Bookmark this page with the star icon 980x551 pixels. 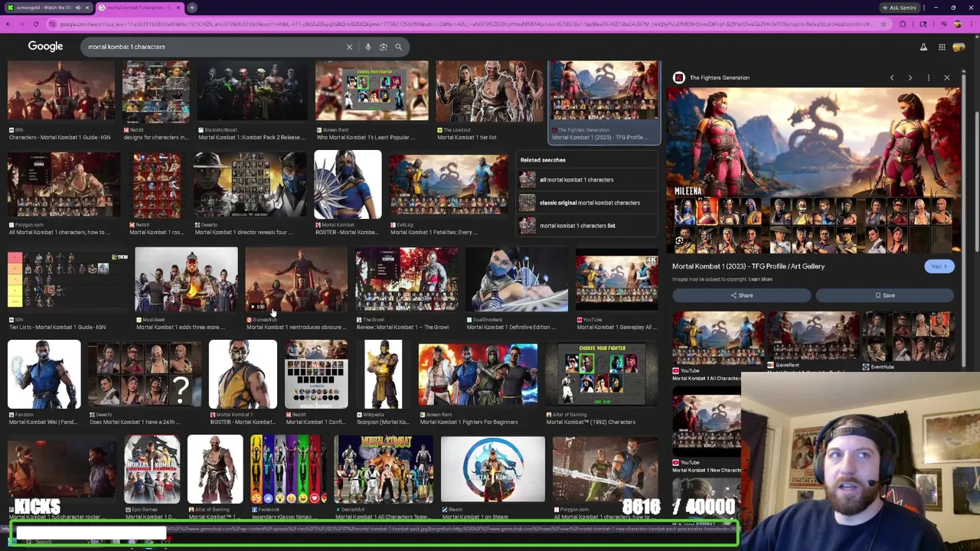[883, 24]
